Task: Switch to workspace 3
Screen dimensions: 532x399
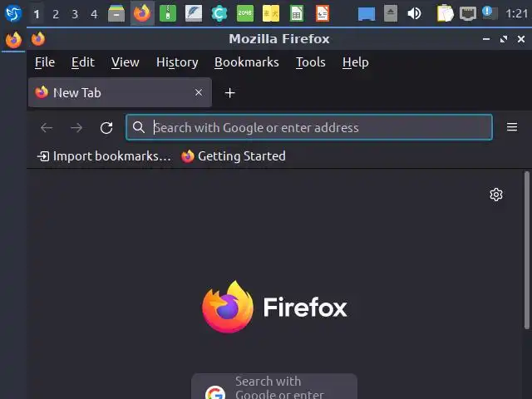Action: pos(75,14)
